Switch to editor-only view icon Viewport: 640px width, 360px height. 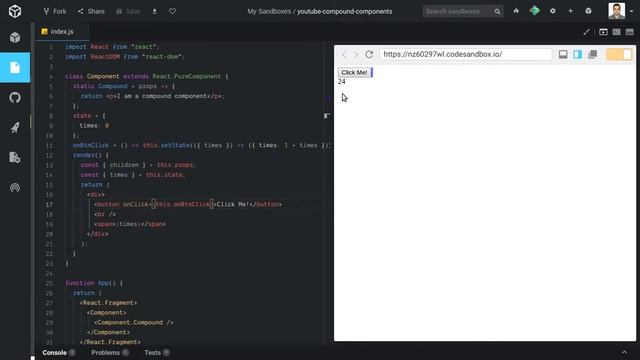tap(603, 32)
